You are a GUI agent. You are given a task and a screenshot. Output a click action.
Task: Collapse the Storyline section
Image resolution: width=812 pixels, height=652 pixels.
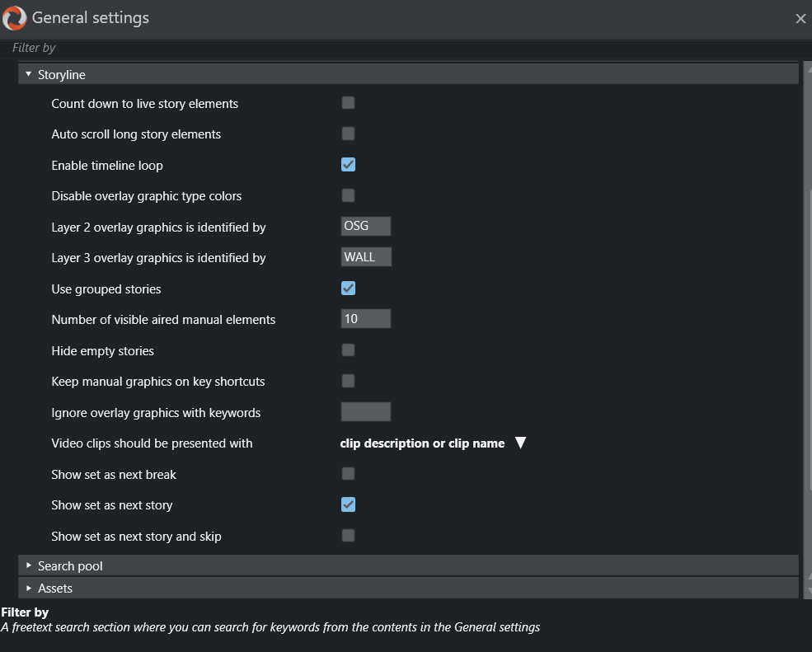(x=29, y=75)
